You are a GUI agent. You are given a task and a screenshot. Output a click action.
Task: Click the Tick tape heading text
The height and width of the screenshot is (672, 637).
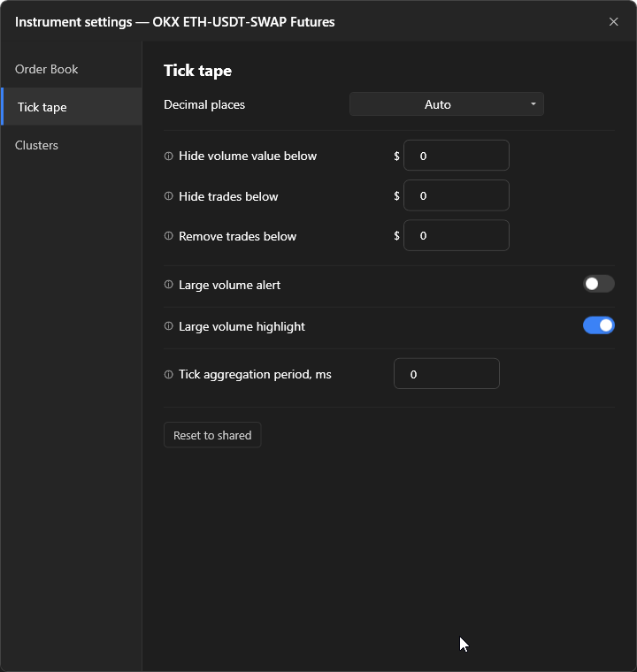198,71
